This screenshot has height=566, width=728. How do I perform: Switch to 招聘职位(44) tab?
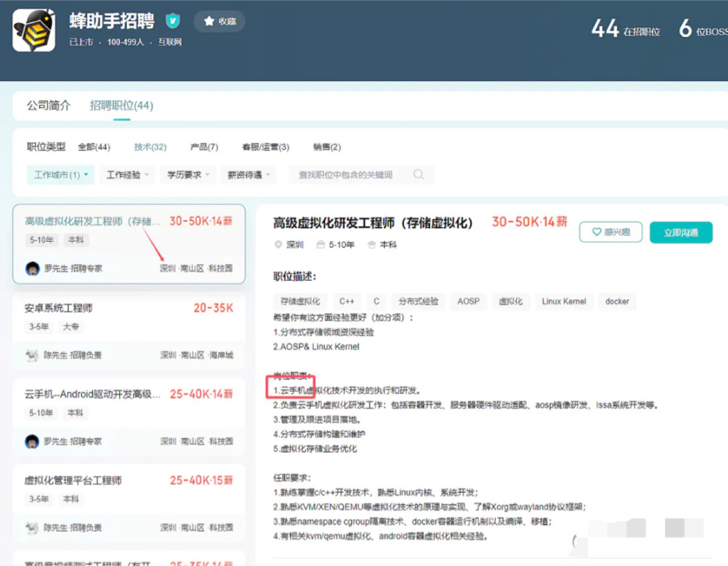point(122,105)
